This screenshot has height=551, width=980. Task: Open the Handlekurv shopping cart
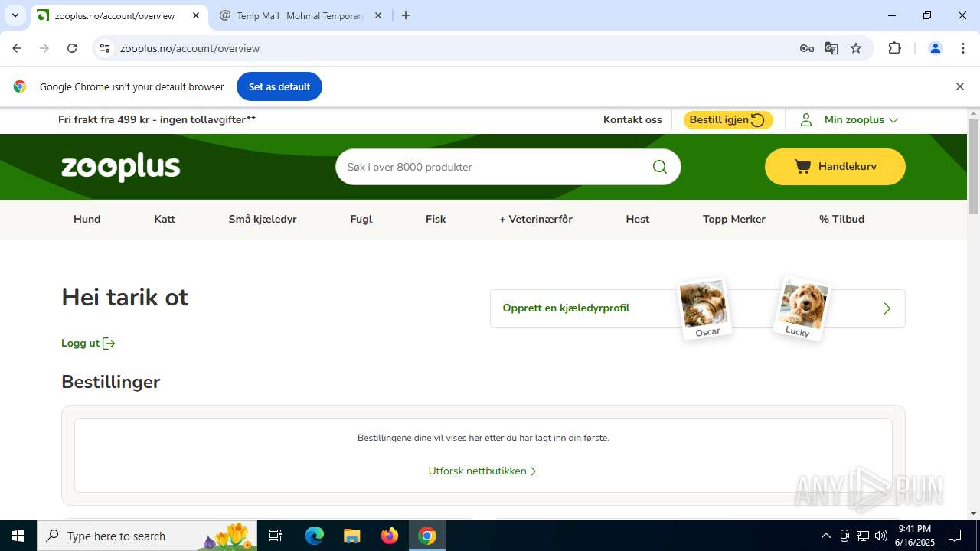tap(835, 167)
